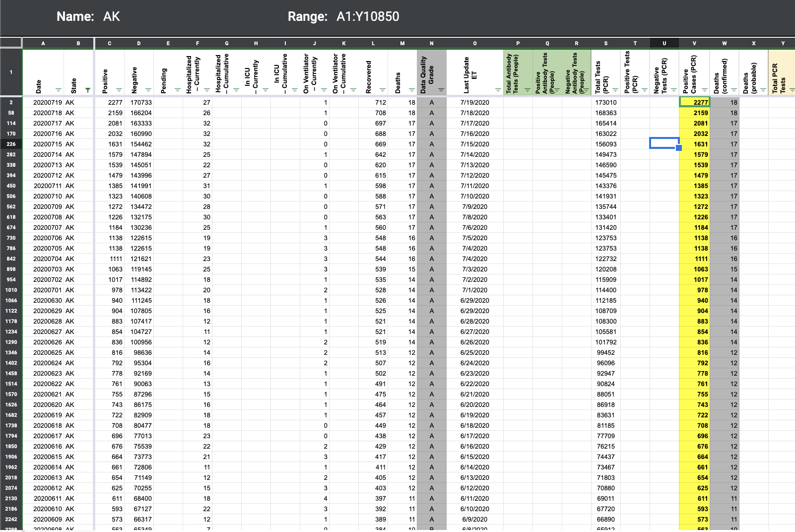Edit the filter view Name field AK
This screenshot has width=795, height=532.
(x=112, y=16)
